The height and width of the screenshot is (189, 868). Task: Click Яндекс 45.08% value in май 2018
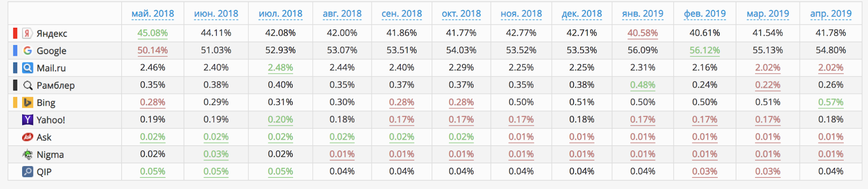tap(152, 33)
